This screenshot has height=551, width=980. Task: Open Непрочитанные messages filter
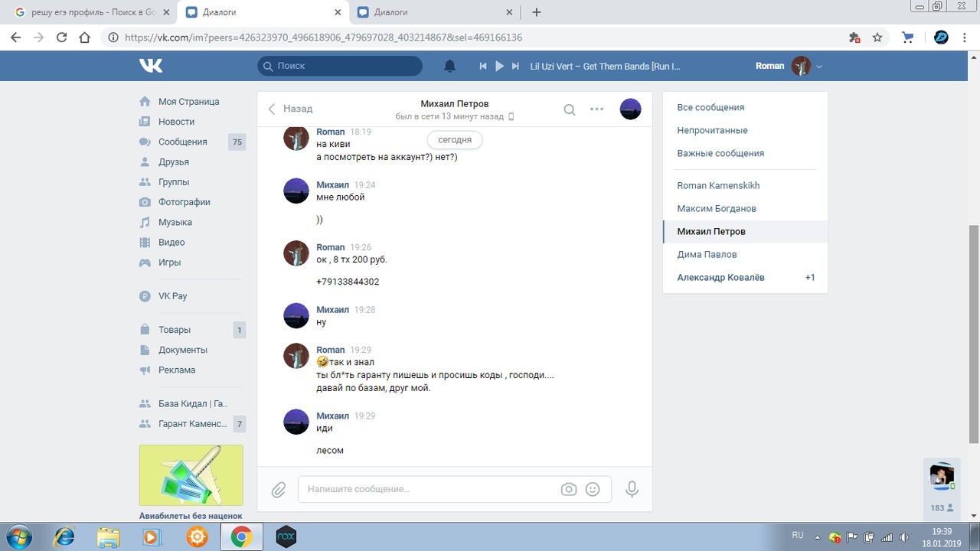712,130
